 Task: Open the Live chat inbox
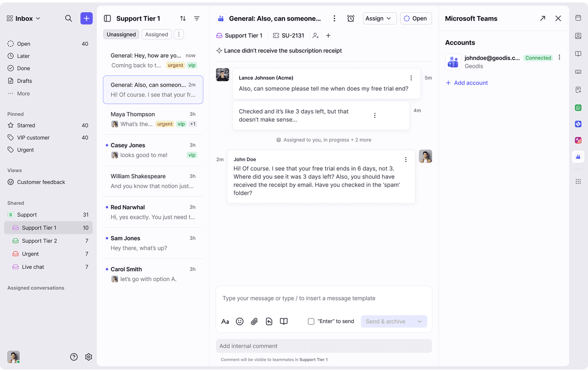48,267
